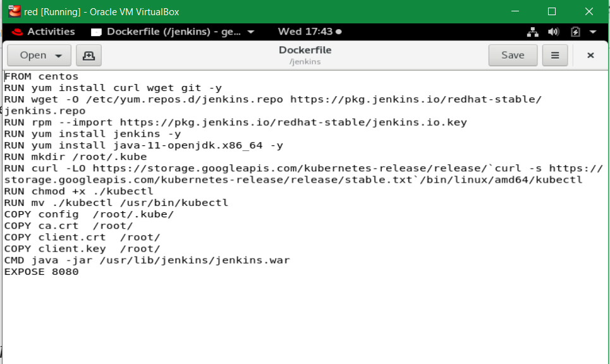Open the Activities overview
This screenshot has width=610, height=364.
tap(51, 32)
